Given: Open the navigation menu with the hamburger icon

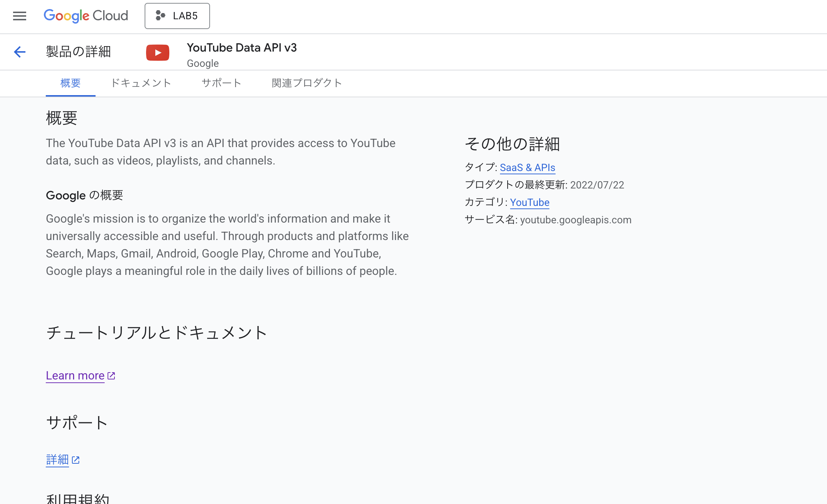Looking at the screenshot, I should click(x=19, y=16).
